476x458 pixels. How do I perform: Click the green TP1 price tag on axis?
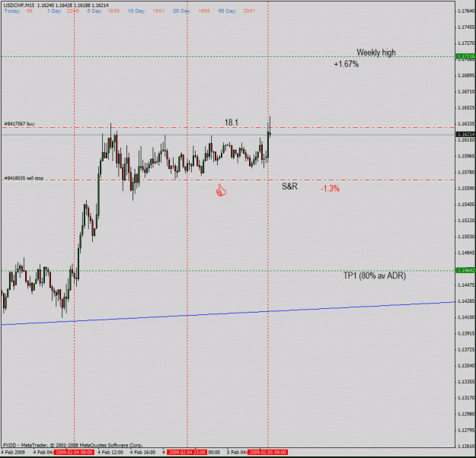coord(465,270)
